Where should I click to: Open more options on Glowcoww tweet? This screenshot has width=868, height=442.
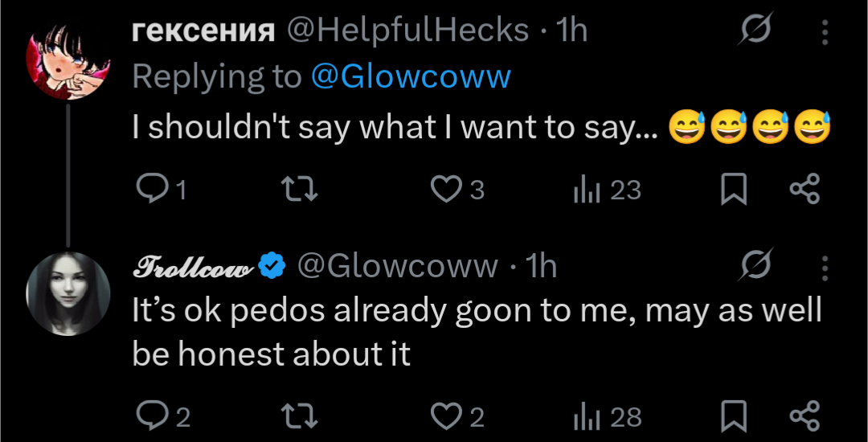pos(825,266)
